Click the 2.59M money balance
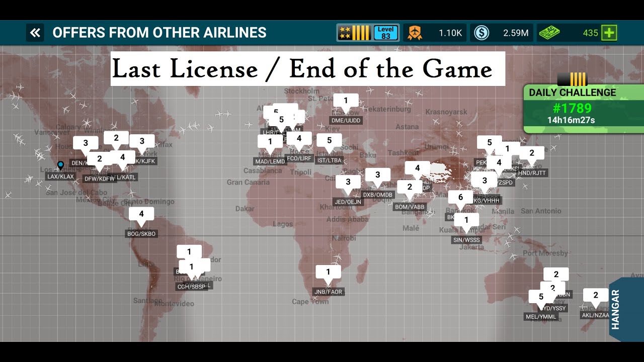Screen dimensions: 644x362 [516, 33]
